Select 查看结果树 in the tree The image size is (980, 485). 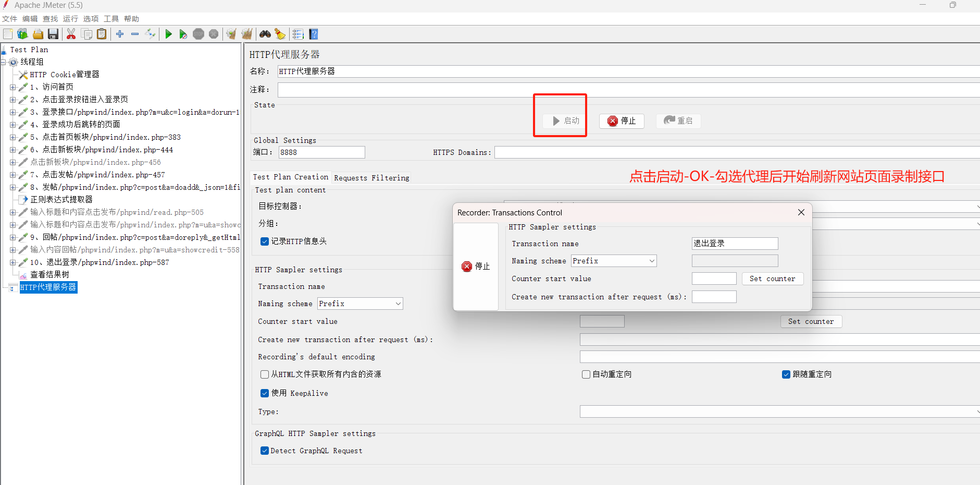tap(49, 275)
